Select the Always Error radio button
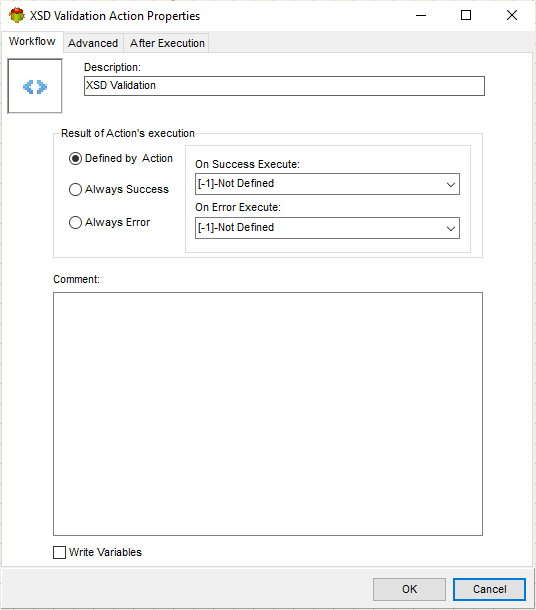Viewport: 536px width, 610px height. (75, 223)
